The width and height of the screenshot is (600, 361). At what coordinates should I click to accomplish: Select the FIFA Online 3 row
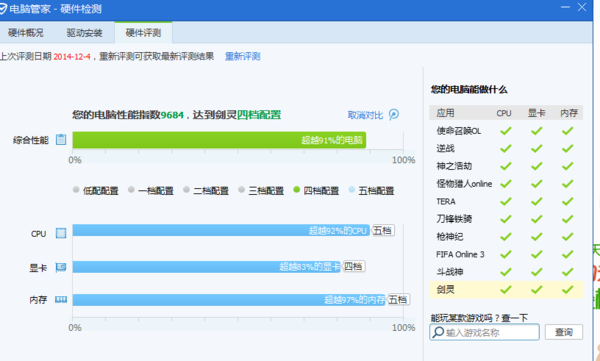coord(506,254)
